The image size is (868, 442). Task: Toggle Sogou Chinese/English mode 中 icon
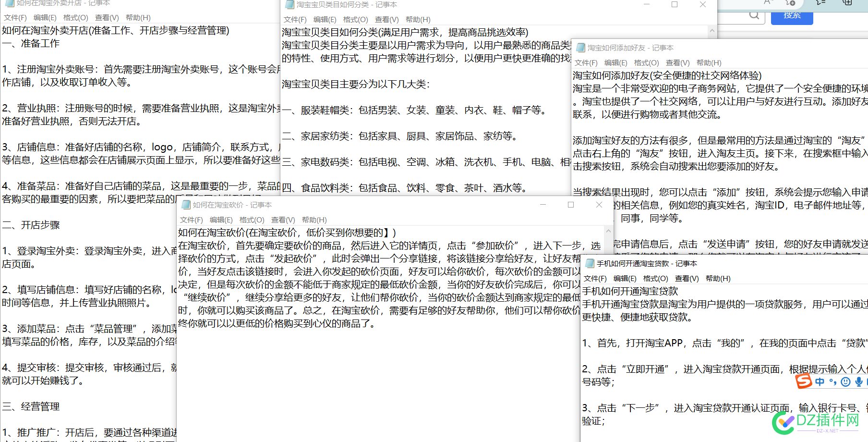(820, 382)
